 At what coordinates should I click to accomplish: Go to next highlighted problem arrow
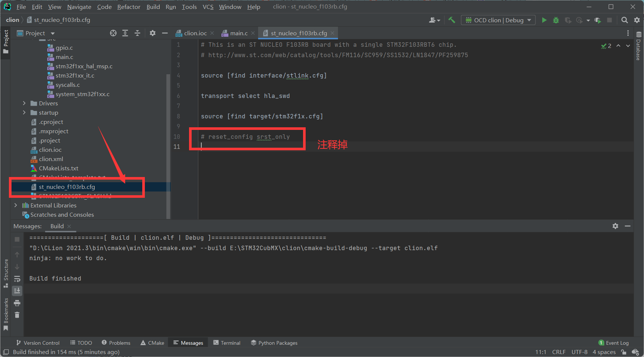628,46
